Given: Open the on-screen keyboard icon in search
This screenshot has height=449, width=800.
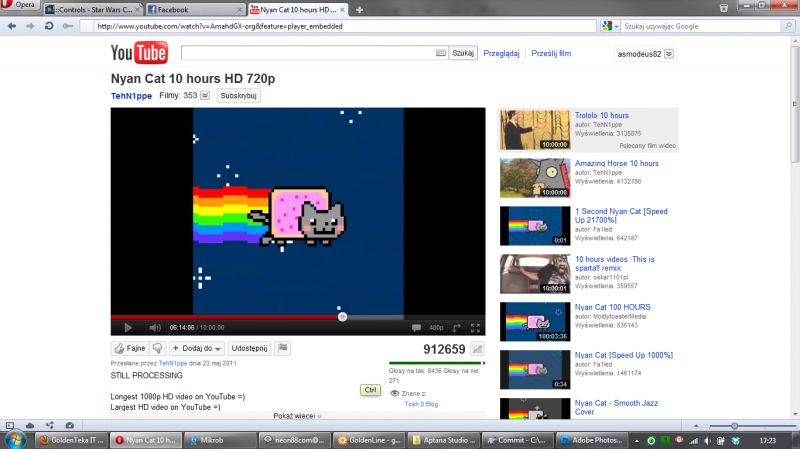Looking at the screenshot, I should [441, 53].
